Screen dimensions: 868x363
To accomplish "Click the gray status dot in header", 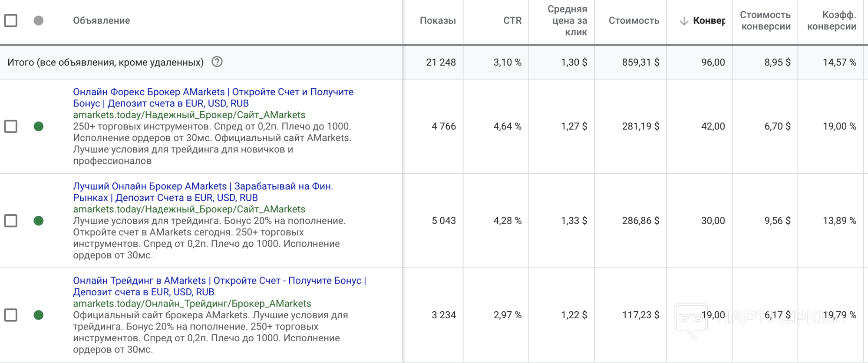I will coord(39,20).
